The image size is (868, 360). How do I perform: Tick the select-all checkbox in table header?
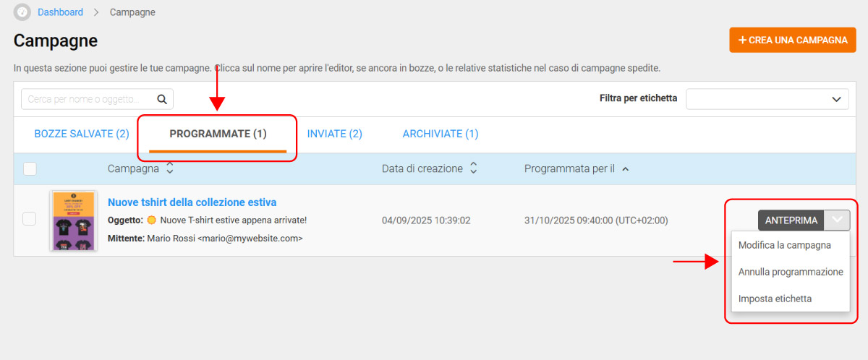30,169
